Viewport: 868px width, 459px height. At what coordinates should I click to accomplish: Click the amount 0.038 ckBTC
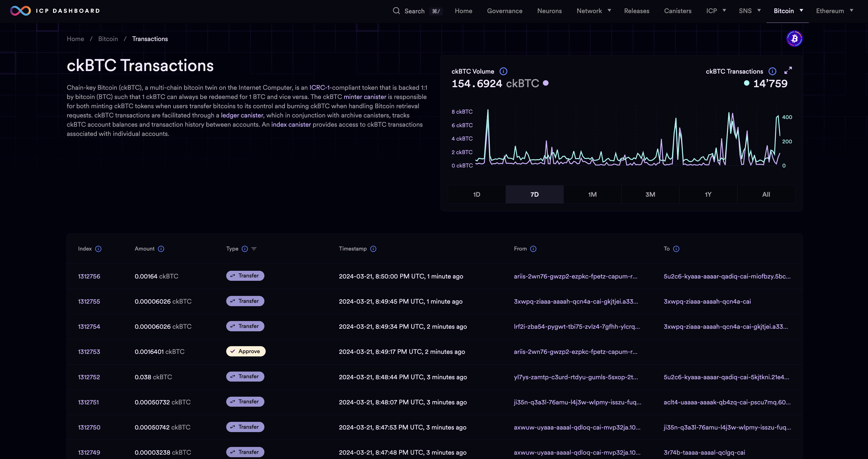pyautogui.click(x=153, y=377)
